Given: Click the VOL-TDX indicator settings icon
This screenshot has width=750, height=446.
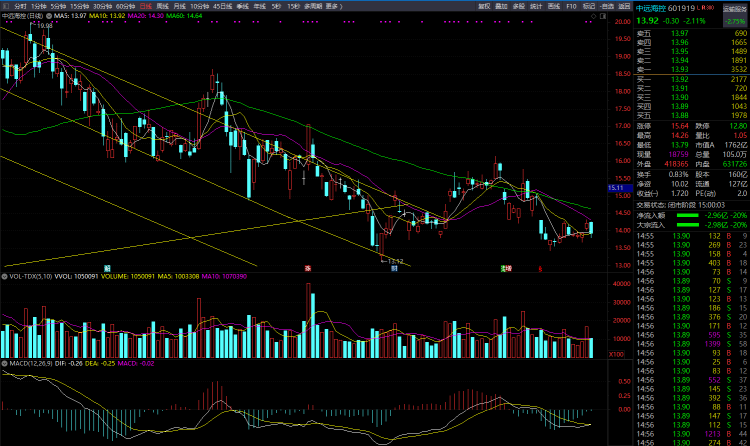Looking at the screenshot, I should coord(4,274).
